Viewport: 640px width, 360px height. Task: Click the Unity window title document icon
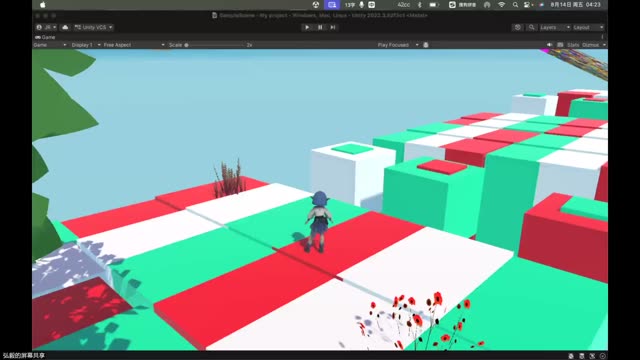coord(214,16)
